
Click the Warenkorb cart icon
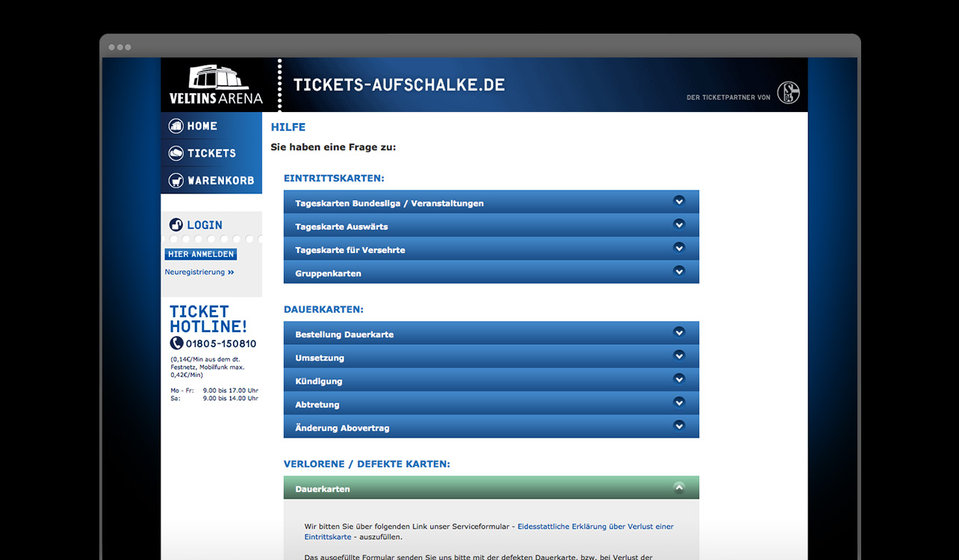176,180
